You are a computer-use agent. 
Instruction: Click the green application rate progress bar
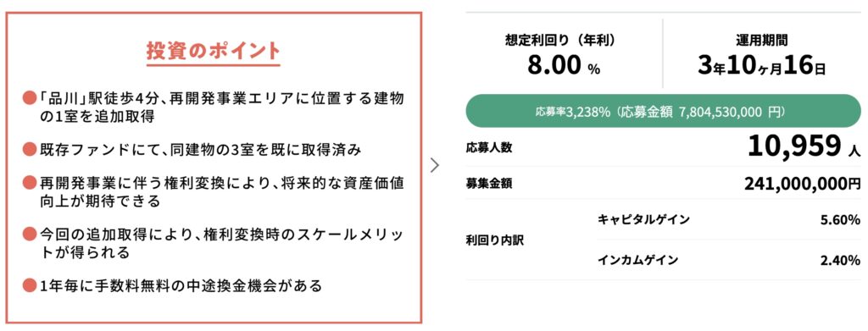[664, 112]
